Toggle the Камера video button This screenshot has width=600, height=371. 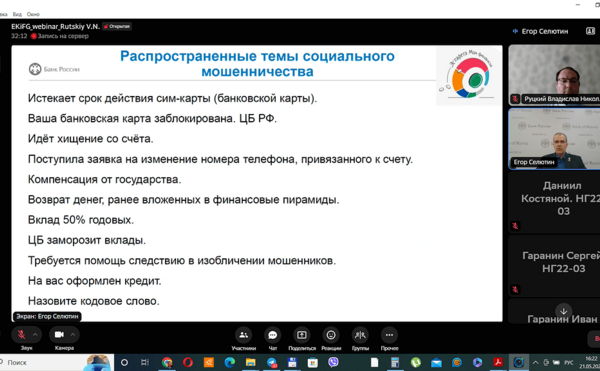pos(59,335)
